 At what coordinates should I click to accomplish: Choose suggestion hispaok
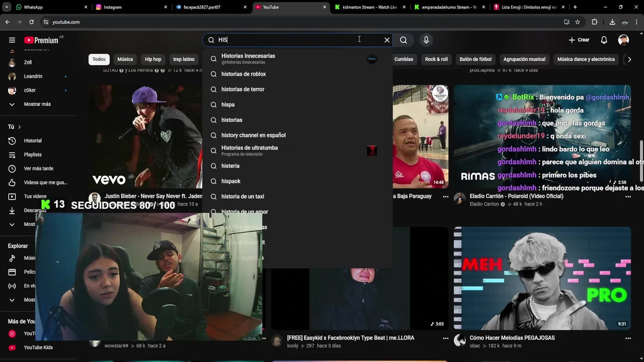pyautogui.click(x=297, y=181)
